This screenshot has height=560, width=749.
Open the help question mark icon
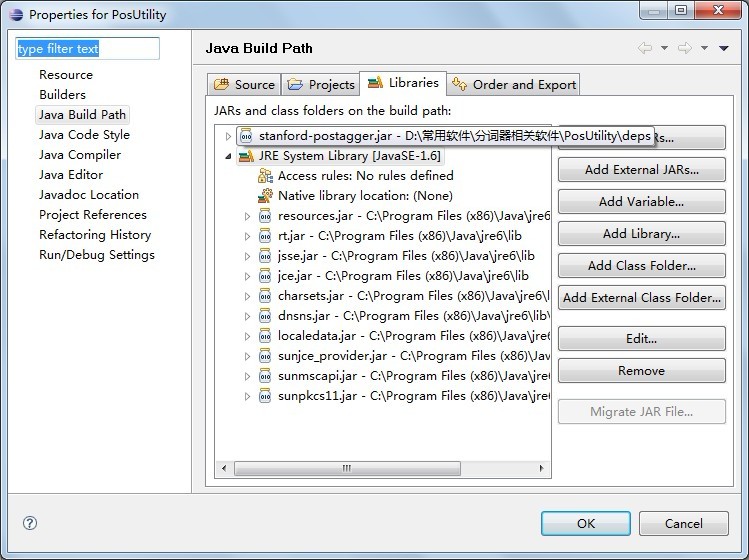tap(30, 523)
